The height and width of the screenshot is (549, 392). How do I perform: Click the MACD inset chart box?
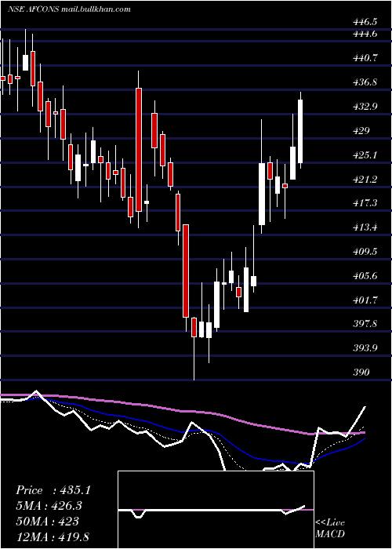[x=216, y=510]
